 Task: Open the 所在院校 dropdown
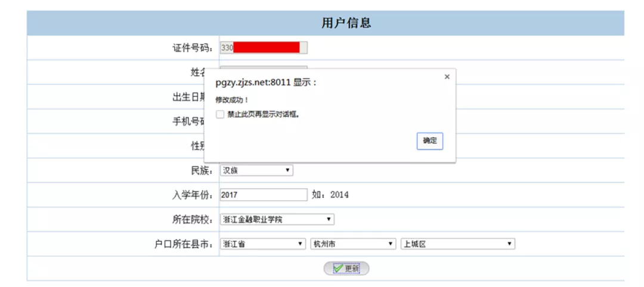pos(277,219)
